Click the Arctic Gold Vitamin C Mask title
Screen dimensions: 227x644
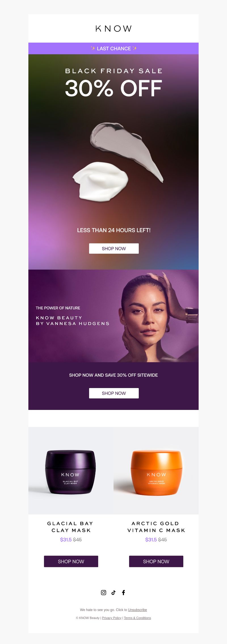tap(156, 527)
